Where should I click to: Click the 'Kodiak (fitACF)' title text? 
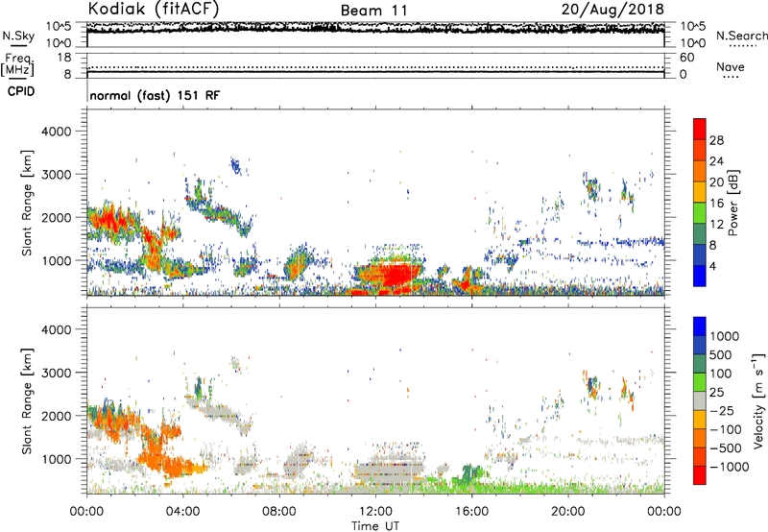coord(154,9)
